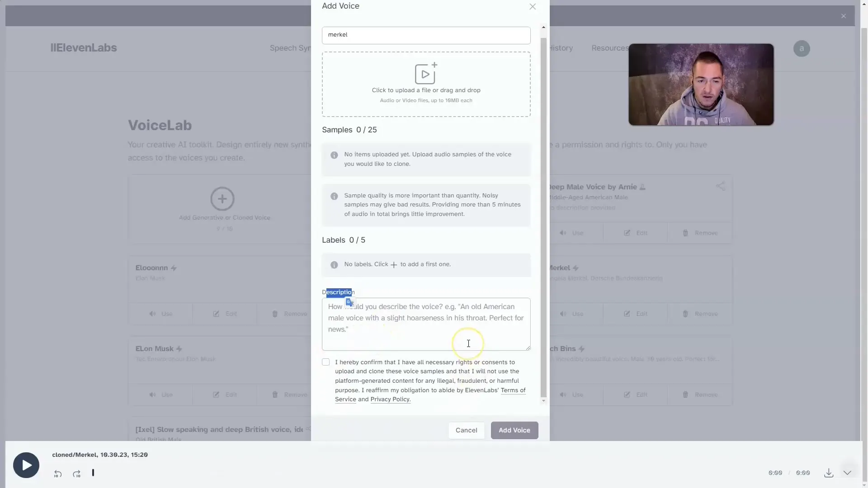Click the remove icon on ELon Musk voice
Screen dimensions: 868x488
pyautogui.click(x=274, y=394)
